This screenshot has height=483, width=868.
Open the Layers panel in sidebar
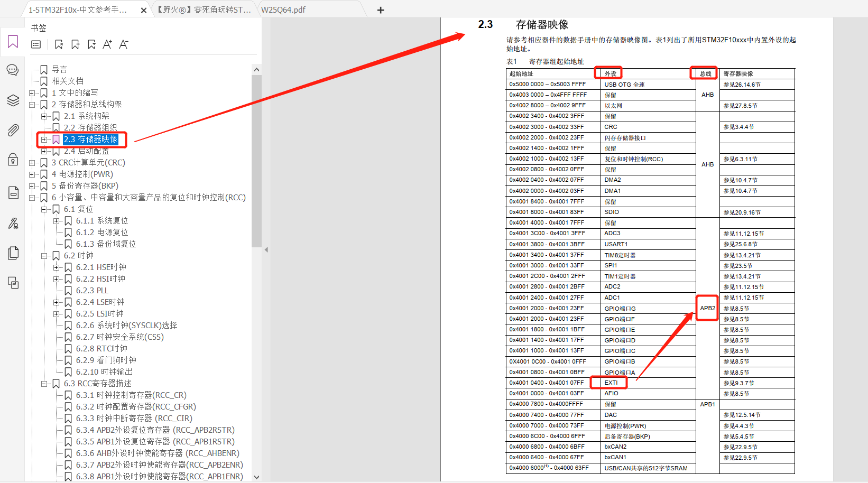[x=13, y=100]
